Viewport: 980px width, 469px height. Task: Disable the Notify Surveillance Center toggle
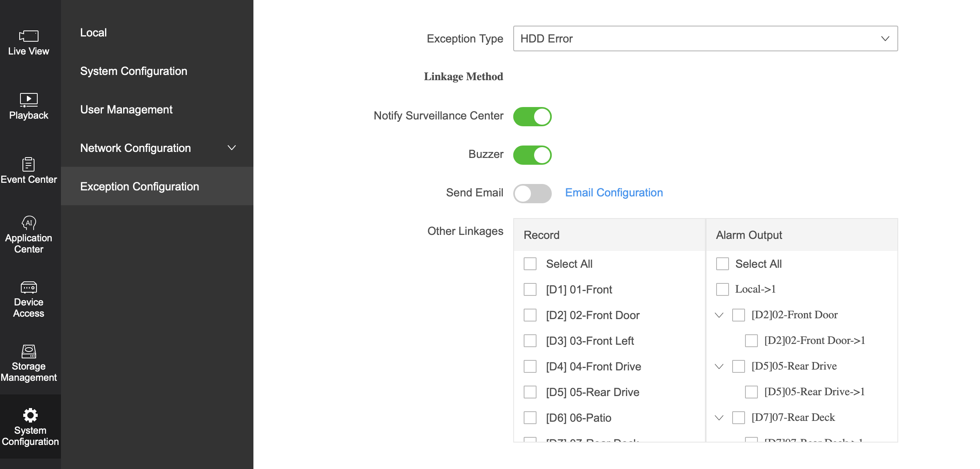click(x=532, y=117)
